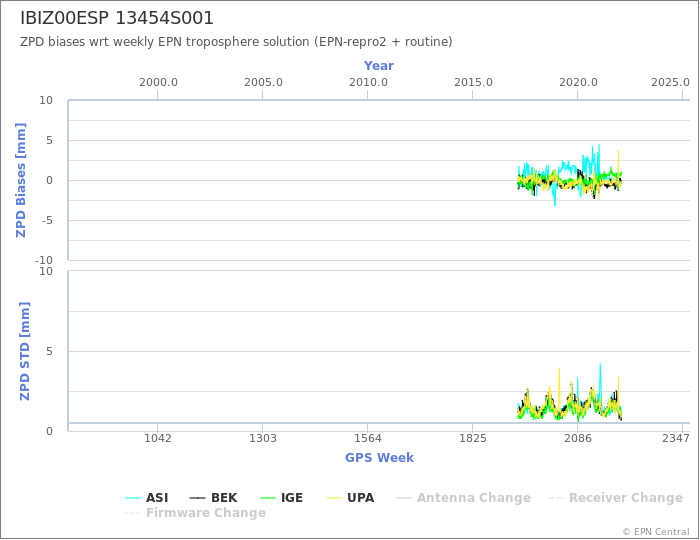Click the ZPD STD [mm] axis label

tap(25, 351)
